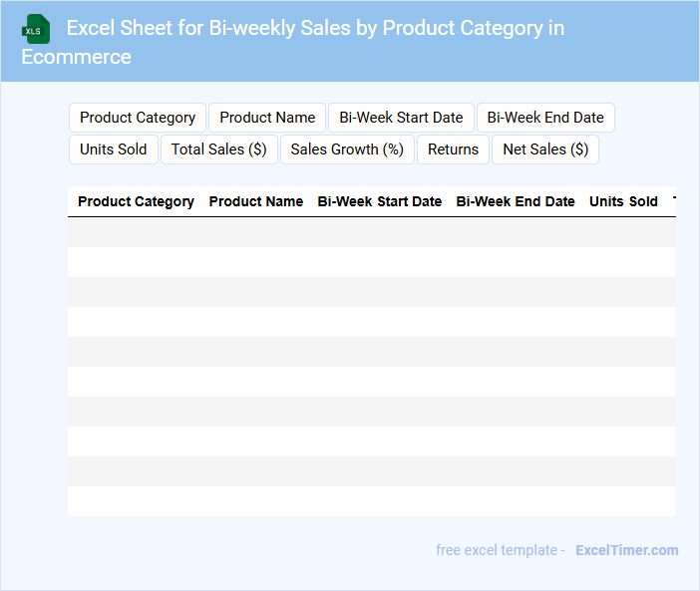700x591 pixels.
Task: Click the Product Category column header
Action: pos(136,201)
